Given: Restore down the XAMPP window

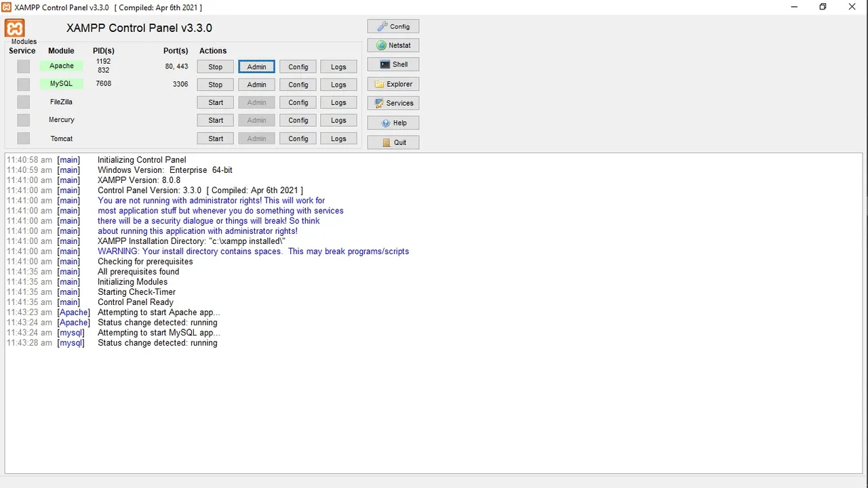Looking at the screenshot, I should pyautogui.click(x=823, y=7).
